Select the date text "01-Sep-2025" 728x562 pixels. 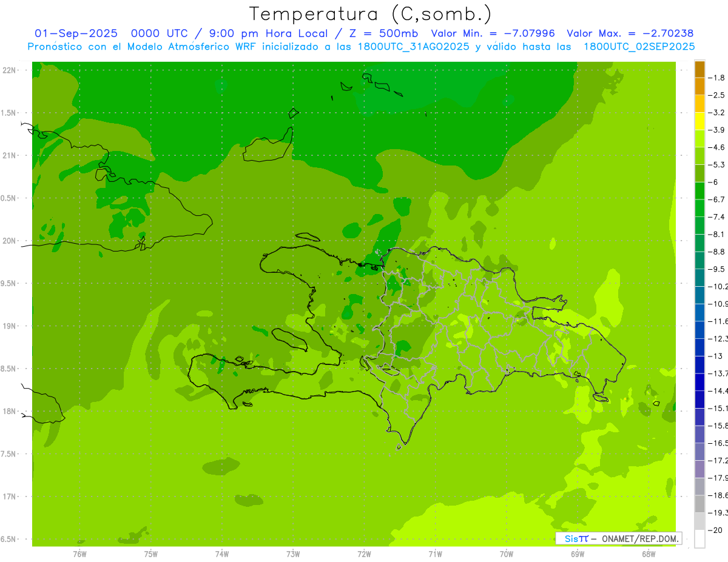pos(76,33)
